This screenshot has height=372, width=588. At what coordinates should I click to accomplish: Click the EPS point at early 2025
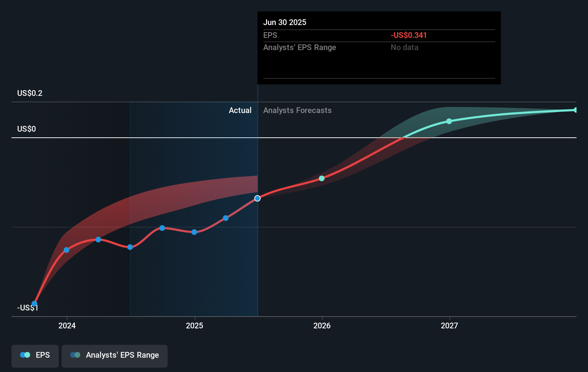coord(194,232)
